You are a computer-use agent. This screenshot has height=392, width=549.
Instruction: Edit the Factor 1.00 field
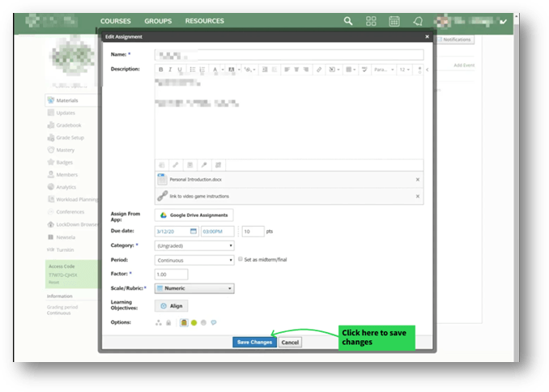pos(171,275)
